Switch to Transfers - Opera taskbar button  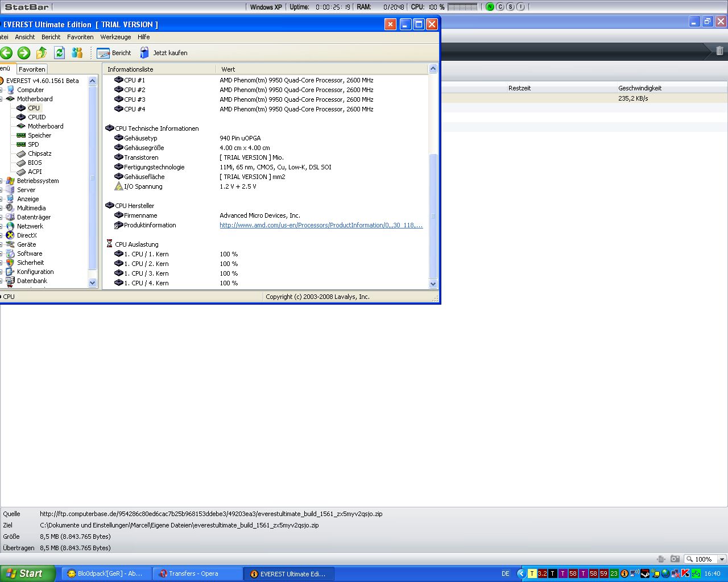[x=197, y=573]
